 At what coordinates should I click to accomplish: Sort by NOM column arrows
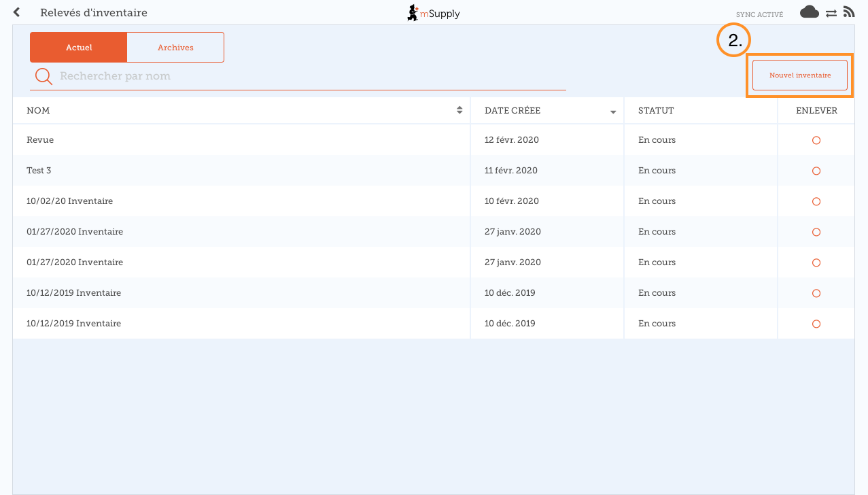coord(459,110)
